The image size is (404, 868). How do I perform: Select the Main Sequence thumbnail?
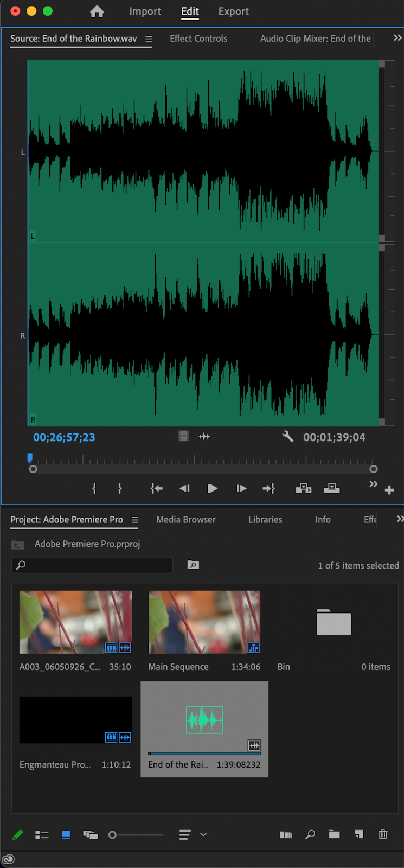coord(204,622)
